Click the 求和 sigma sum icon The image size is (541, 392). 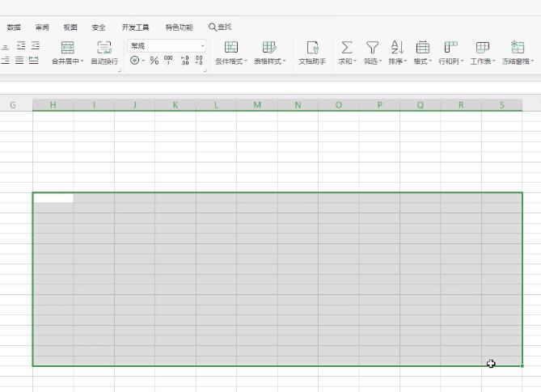pyautogui.click(x=347, y=47)
